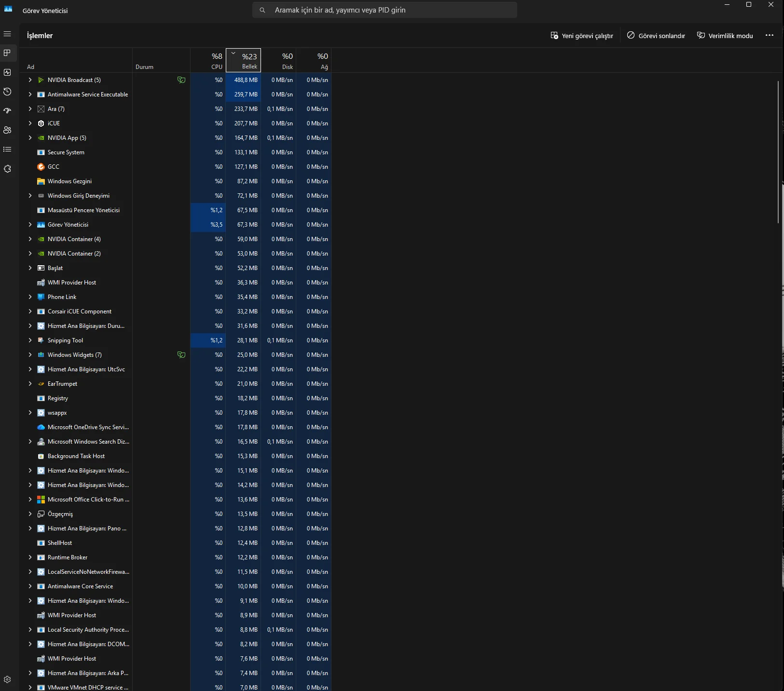The height and width of the screenshot is (691, 784).
Task: Click the Microsoft Office Click-to-Run icon
Action: pyautogui.click(x=41, y=500)
